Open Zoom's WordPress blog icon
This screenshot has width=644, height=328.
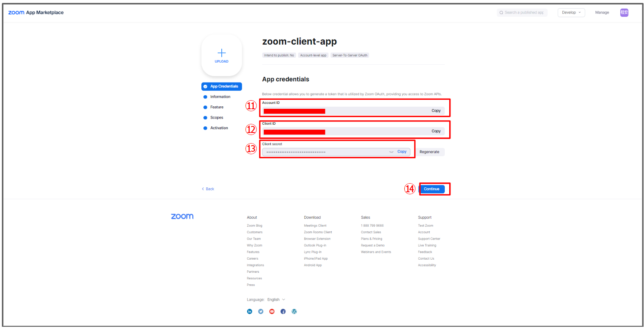point(294,312)
